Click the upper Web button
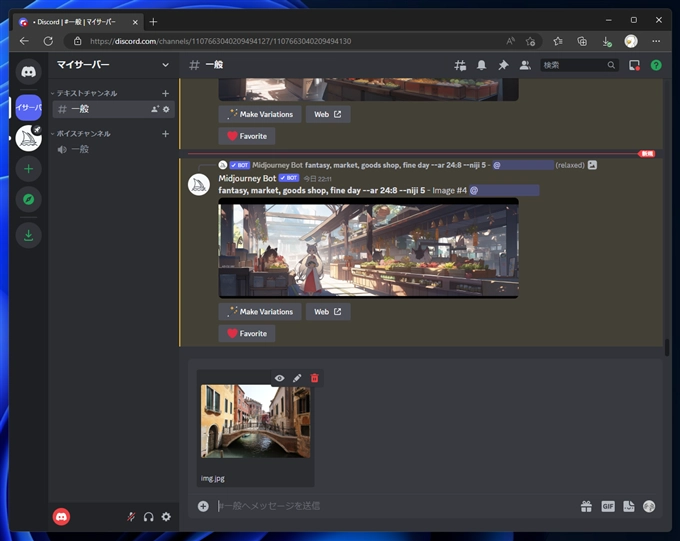Screen dimensions: 680x541 tap(328, 115)
